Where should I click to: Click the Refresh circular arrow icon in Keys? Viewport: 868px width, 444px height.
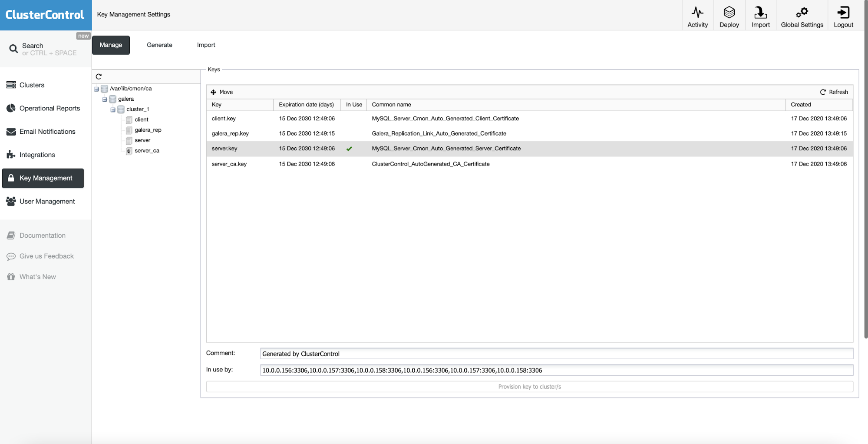(x=823, y=92)
